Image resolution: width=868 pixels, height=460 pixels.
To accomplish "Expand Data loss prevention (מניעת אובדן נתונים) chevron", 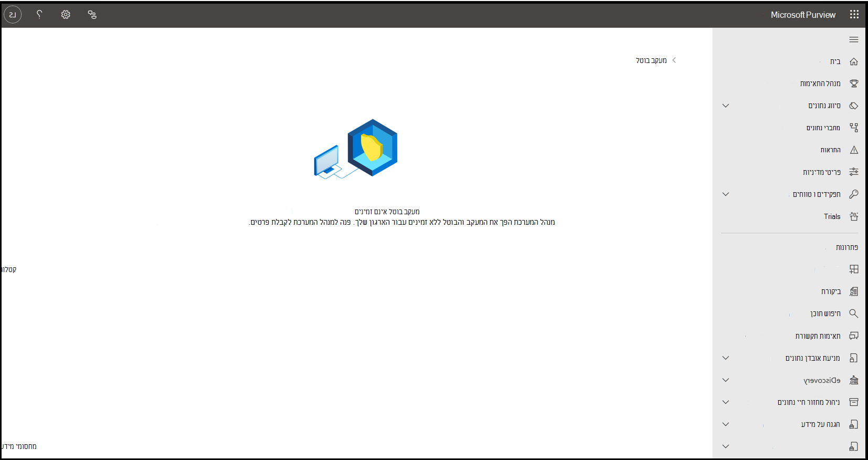I will [x=726, y=358].
